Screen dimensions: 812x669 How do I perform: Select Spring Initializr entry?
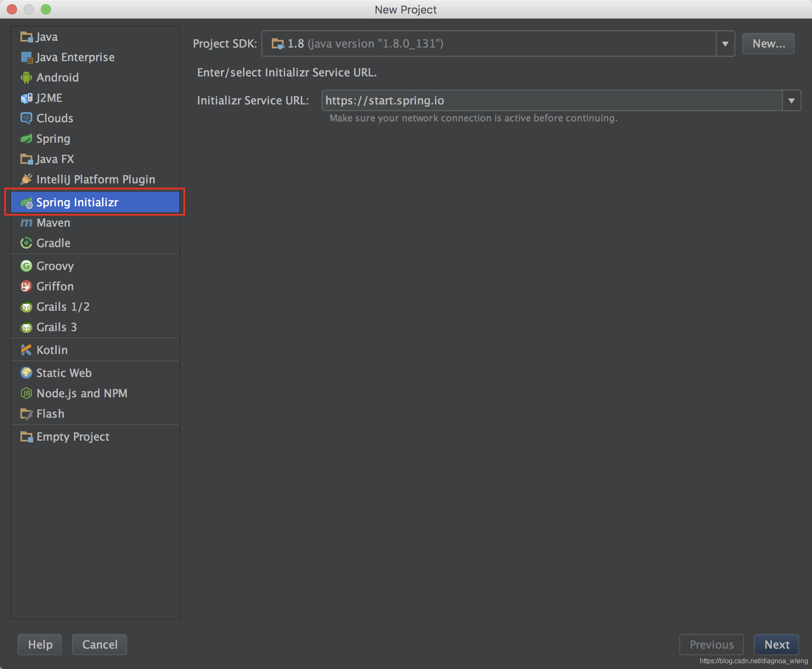click(x=95, y=202)
